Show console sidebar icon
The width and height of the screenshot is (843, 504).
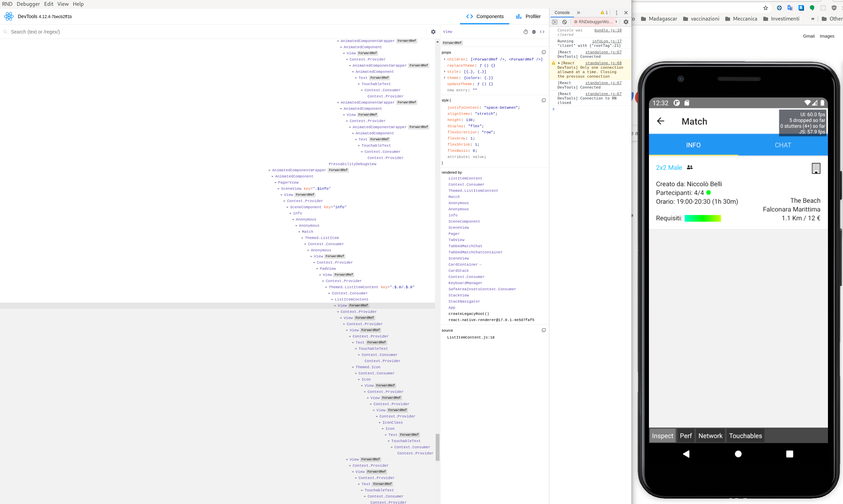click(x=555, y=22)
